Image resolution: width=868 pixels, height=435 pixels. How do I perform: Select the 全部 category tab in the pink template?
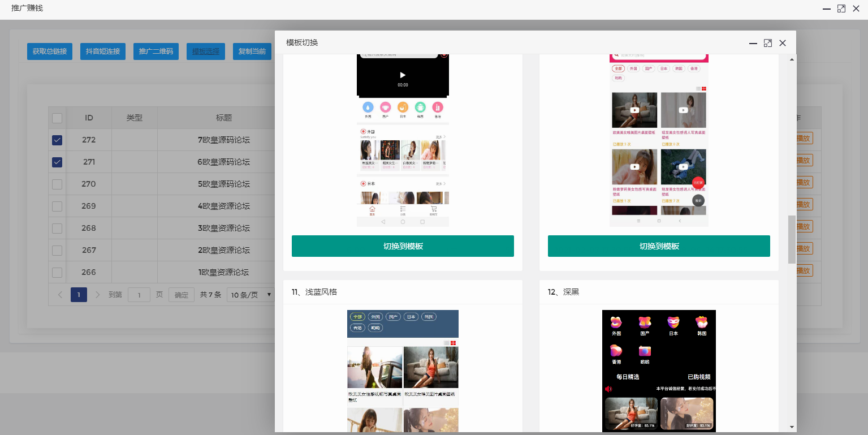[618, 68]
